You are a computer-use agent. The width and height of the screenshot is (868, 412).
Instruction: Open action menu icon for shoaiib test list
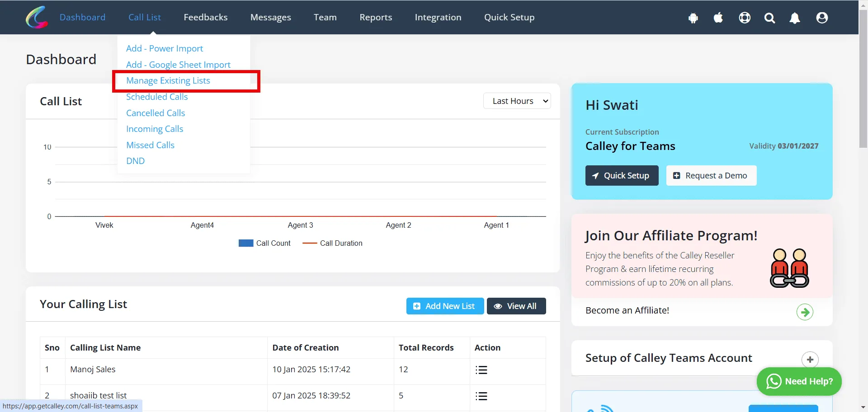pos(481,396)
